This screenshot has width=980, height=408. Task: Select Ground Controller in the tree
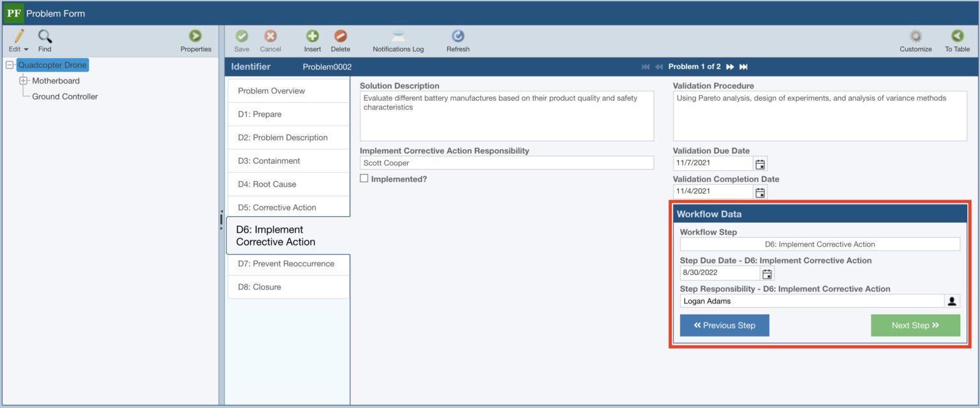click(64, 96)
